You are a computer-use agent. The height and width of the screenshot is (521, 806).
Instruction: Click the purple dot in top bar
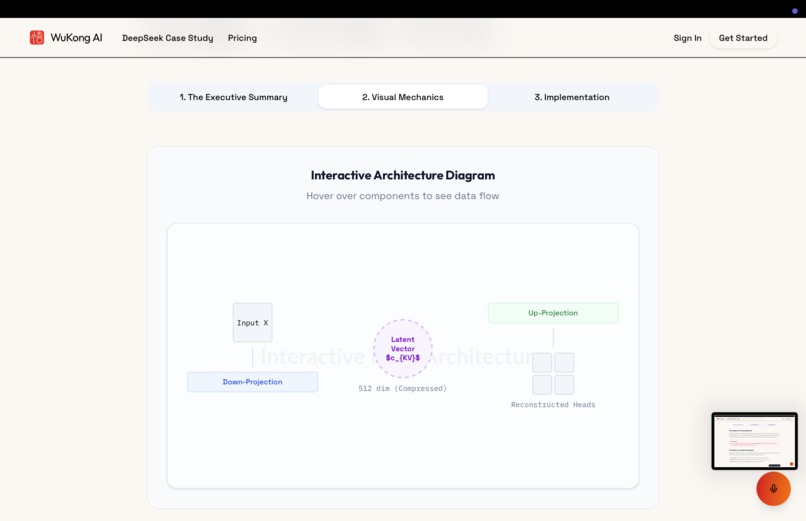click(x=795, y=11)
